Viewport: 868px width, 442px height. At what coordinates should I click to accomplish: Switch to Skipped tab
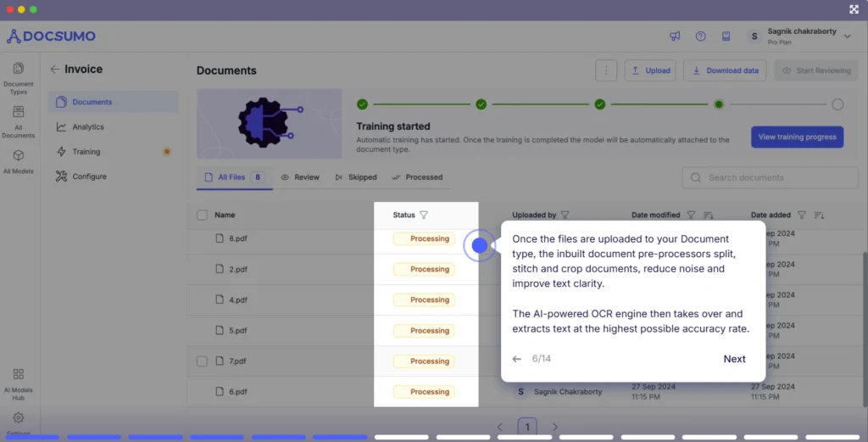tap(356, 177)
